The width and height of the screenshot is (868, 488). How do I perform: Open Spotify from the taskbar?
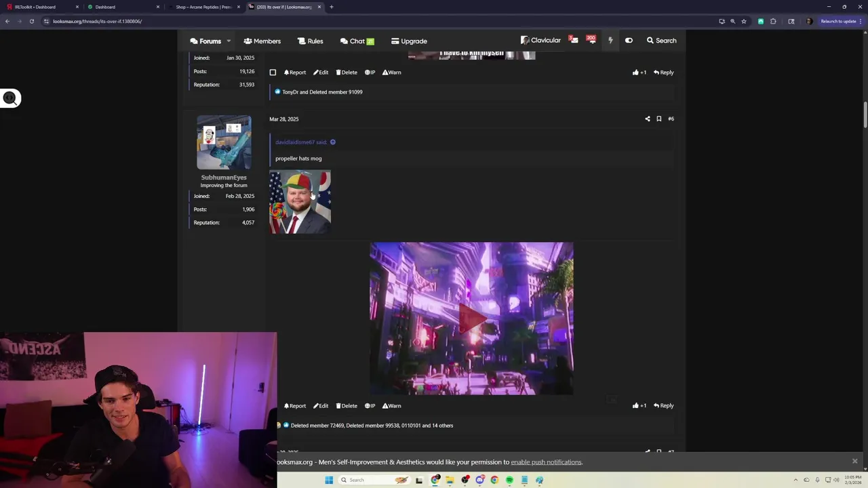pyautogui.click(x=509, y=480)
